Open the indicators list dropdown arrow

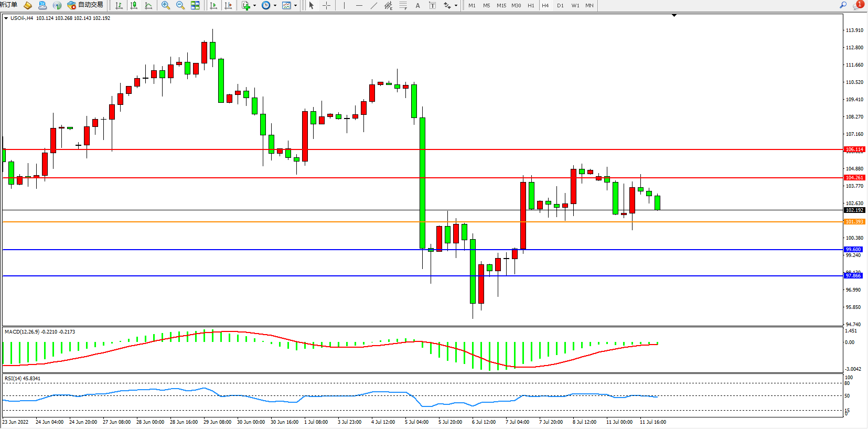tap(254, 5)
